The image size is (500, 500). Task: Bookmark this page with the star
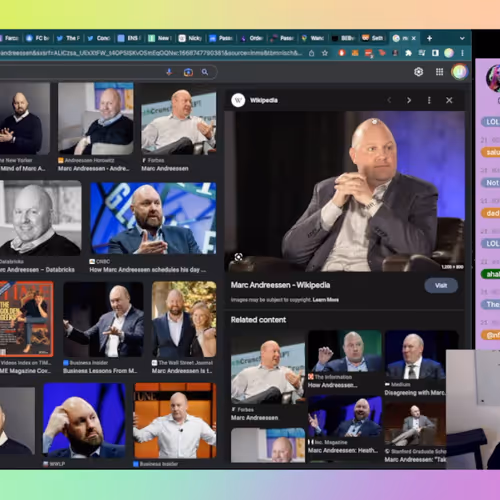325,53
